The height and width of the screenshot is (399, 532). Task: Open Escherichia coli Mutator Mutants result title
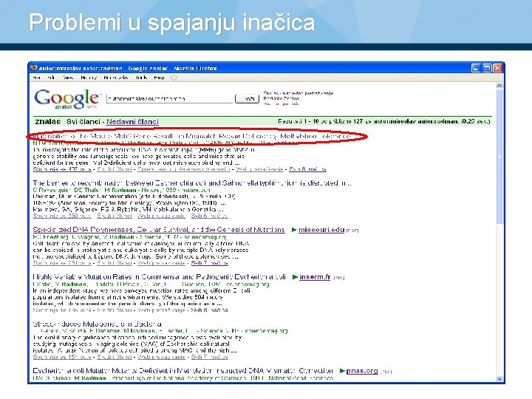coord(183,371)
